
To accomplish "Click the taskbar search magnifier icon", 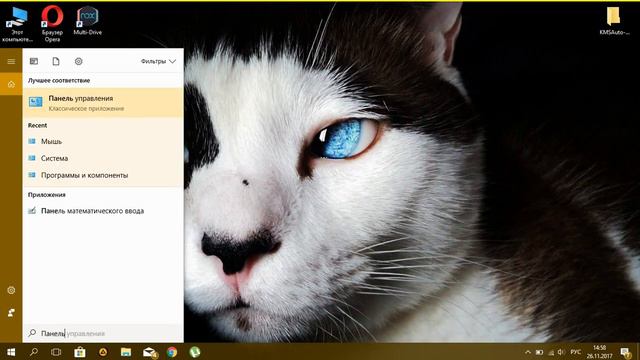I will click(34, 352).
